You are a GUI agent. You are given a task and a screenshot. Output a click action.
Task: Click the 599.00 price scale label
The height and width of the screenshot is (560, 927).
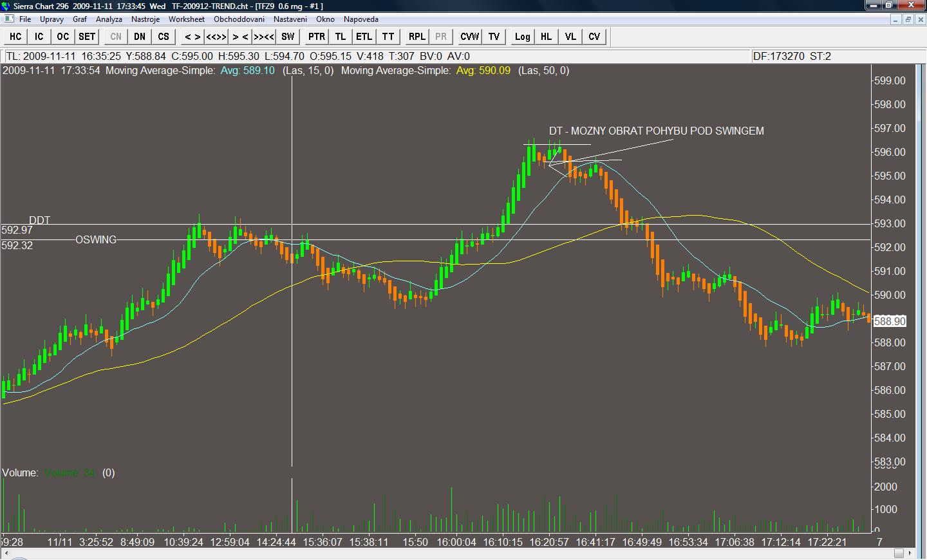click(x=890, y=80)
